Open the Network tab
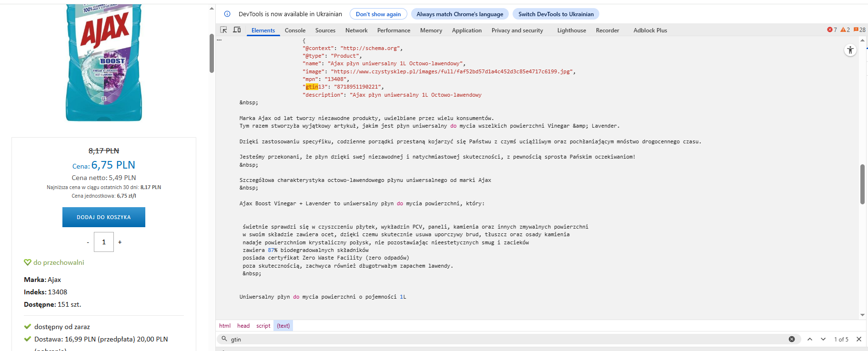This screenshot has width=868, height=351. [x=356, y=30]
